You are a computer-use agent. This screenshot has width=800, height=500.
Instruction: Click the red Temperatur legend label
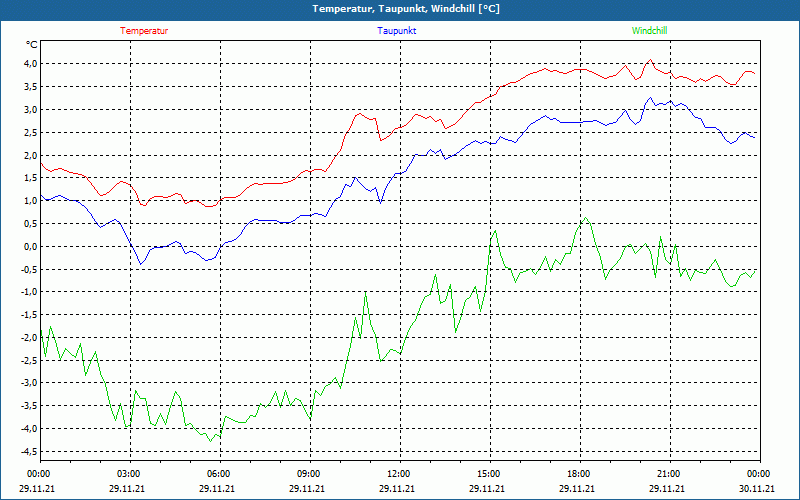tap(144, 31)
